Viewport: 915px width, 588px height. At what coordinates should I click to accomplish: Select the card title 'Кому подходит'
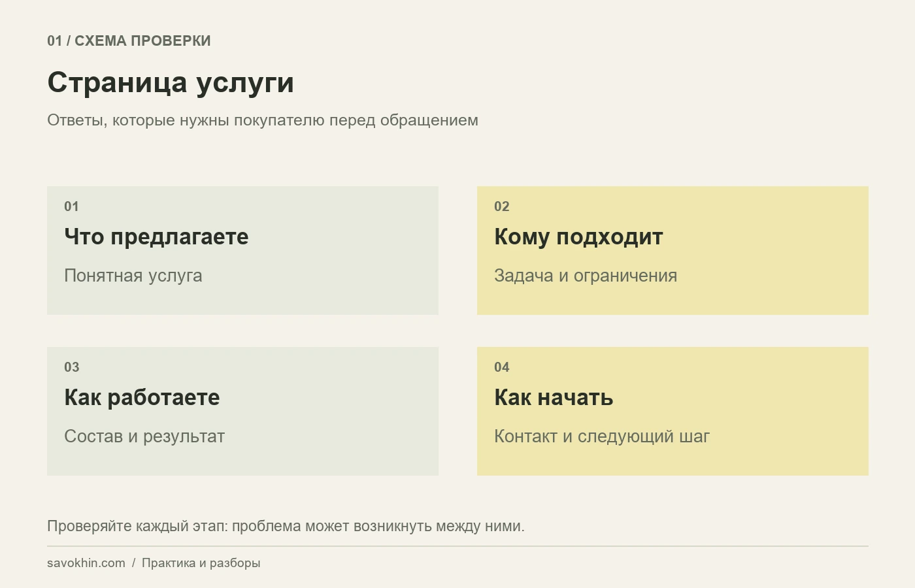pyautogui.click(x=578, y=237)
